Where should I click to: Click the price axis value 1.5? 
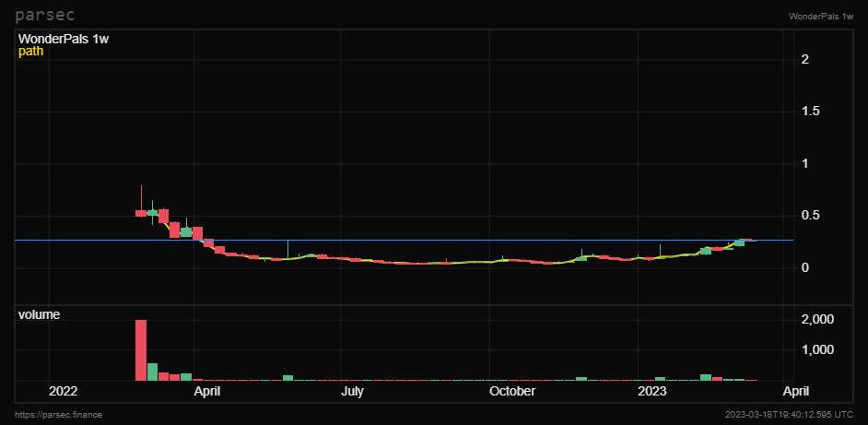811,112
